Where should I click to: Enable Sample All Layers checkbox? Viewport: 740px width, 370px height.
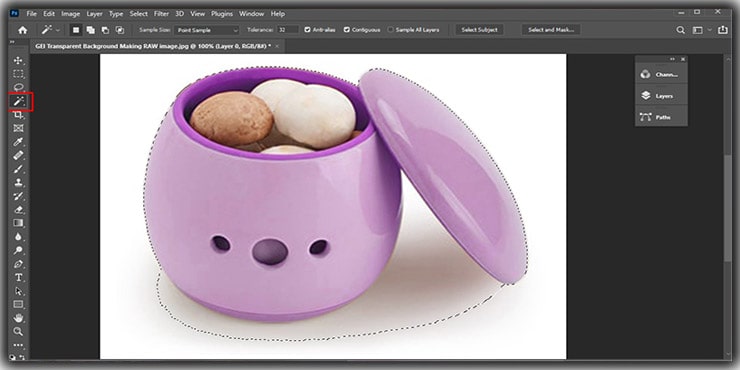(x=390, y=30)
